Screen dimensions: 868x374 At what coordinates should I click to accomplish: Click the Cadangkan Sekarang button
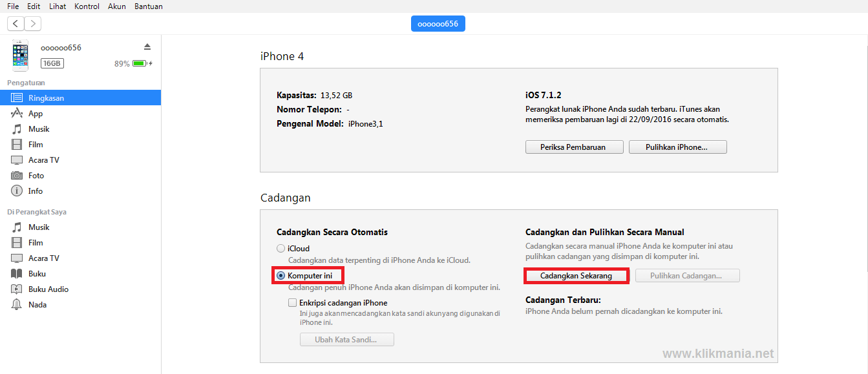pos(576,276)
